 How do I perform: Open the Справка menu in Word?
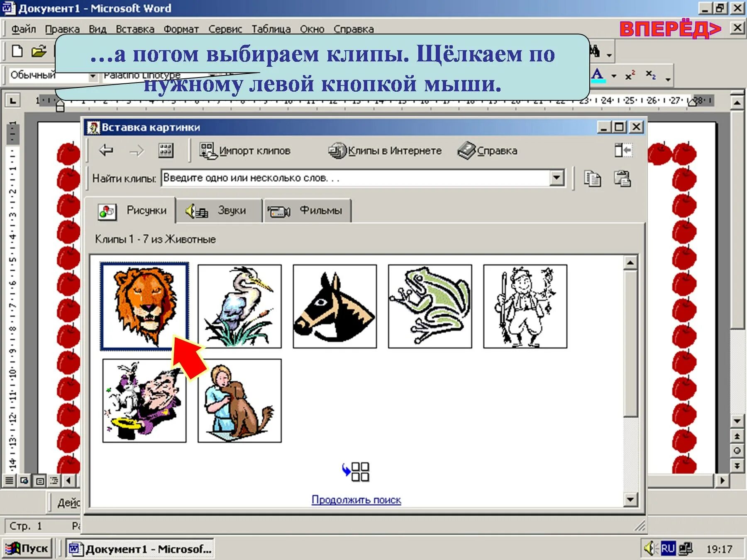[354, 29]
